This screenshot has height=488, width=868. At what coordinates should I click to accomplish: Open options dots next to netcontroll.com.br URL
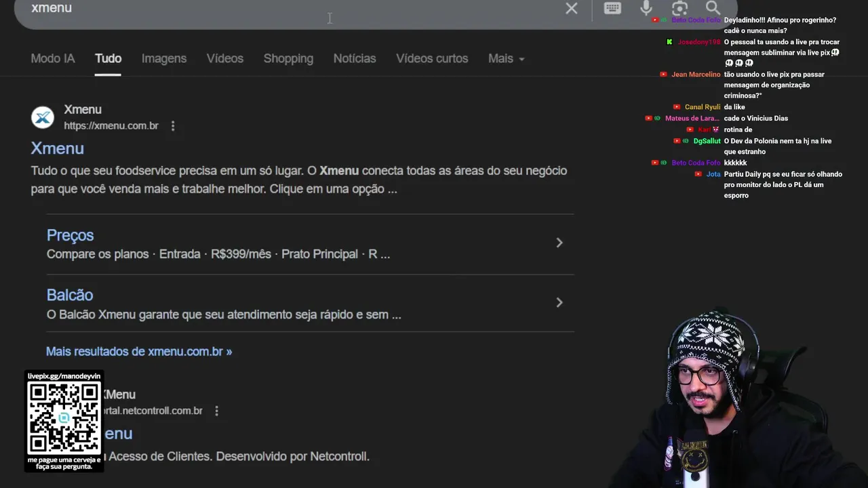(x=216, y=411)
